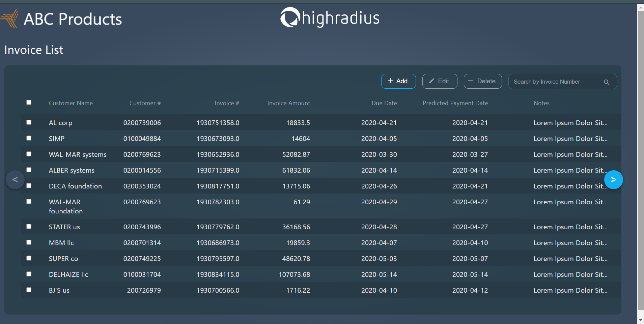The height and width of the screenshot is (324, 644).
Task: Check the DELHAIZE llc row checkbox
Action: [x=29, y=274]
